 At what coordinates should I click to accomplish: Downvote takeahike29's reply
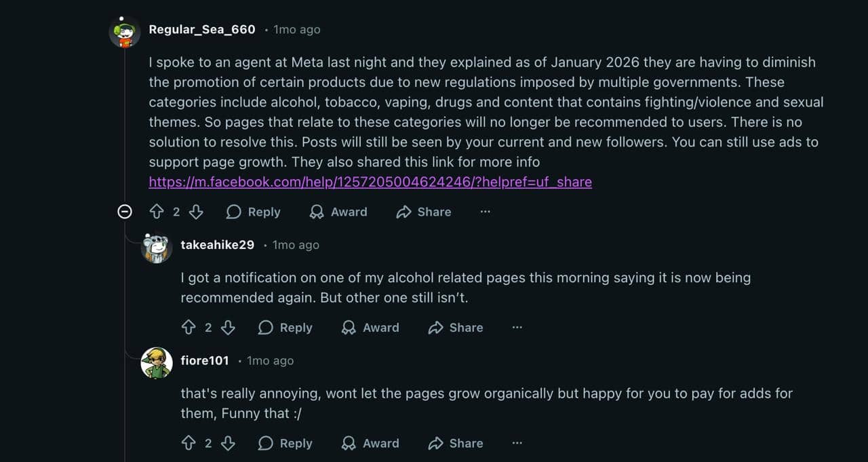coord(228,328)
